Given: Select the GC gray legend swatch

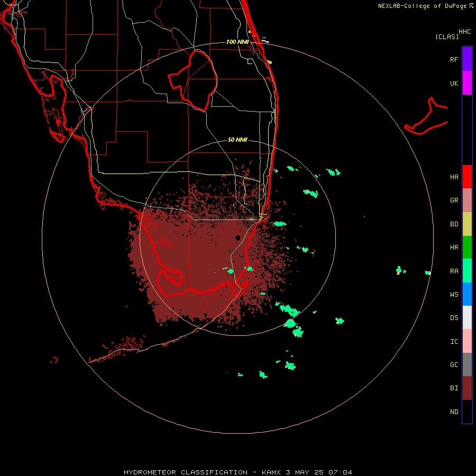Looking at the screenshot, I should click(x=467, y=364).
